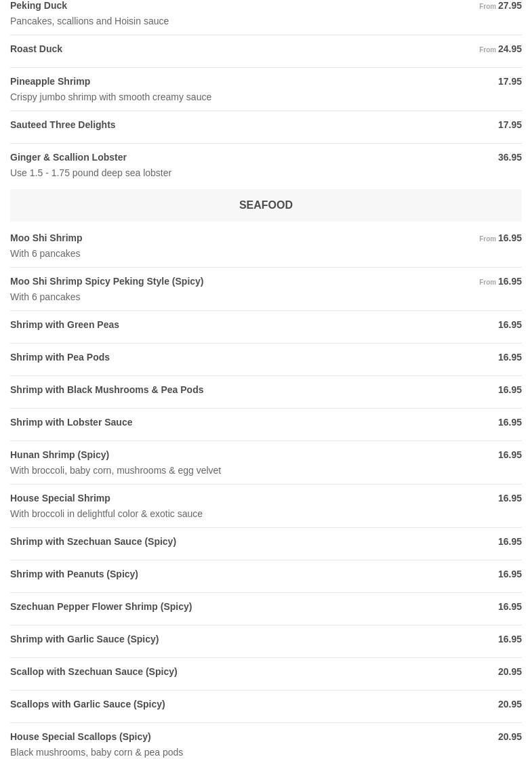This screenshot has width=532, height=759.
Task: Click the House Special Scallops (Spicy) item
Action: [80, 737]
